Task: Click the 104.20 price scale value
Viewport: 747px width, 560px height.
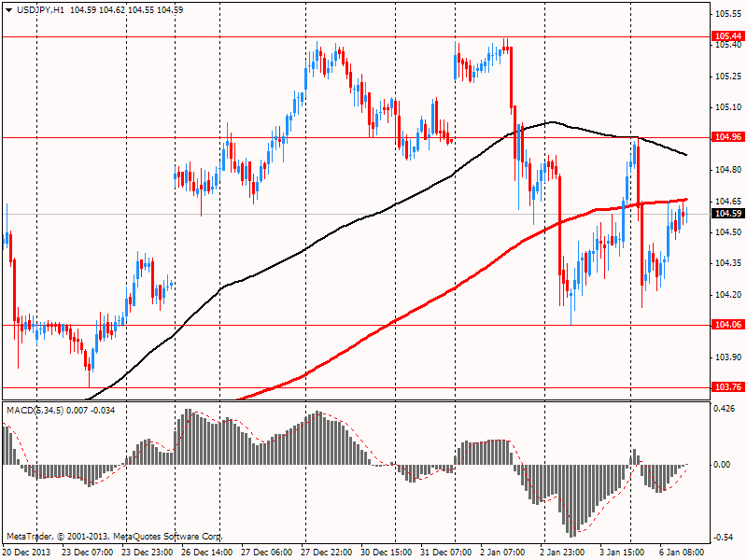Action: coord(728,294)
